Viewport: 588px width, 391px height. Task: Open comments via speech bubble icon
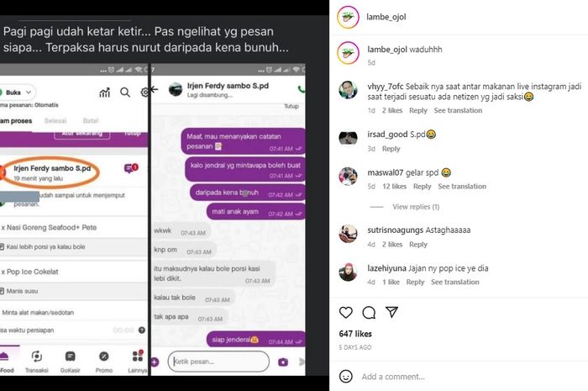click(x=369, y=312)
